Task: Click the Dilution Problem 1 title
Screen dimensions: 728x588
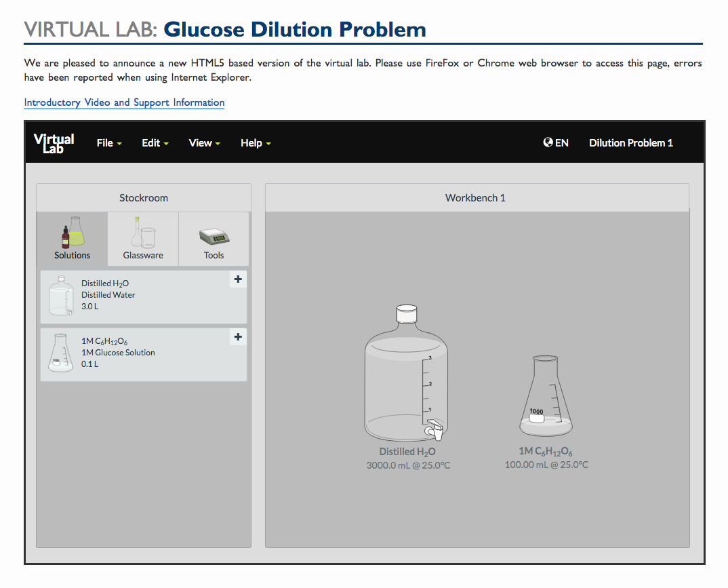Action: coord(630,142)
